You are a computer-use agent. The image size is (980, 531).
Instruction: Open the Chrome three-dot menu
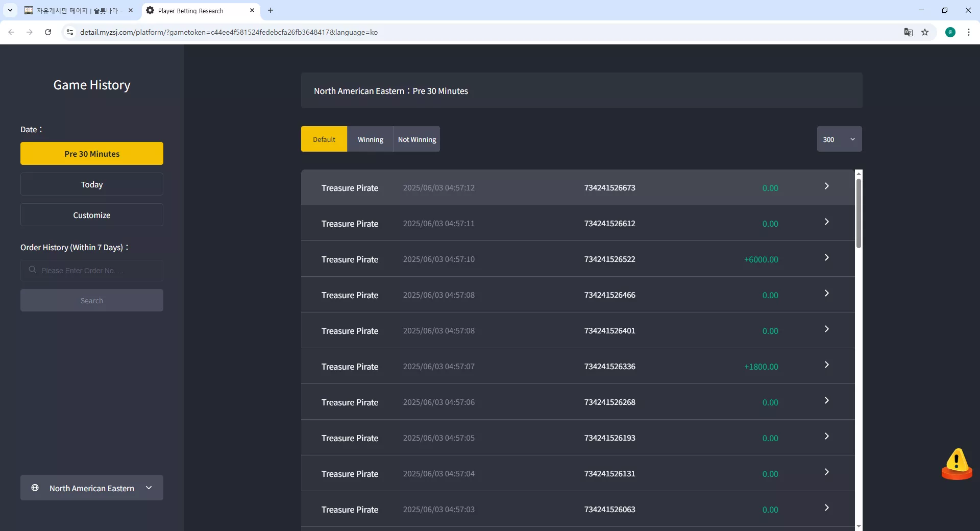[969, 32]
